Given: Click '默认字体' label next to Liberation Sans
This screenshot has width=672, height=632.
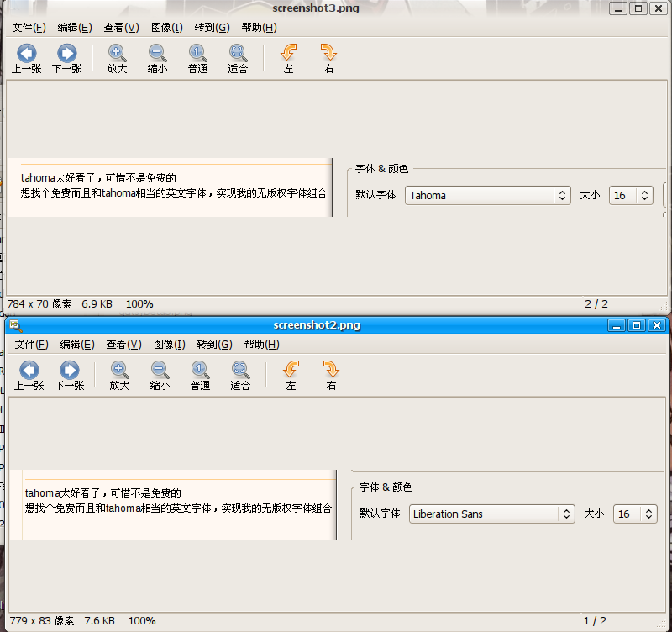Looking at the screenshot, I should click(380, 513).
